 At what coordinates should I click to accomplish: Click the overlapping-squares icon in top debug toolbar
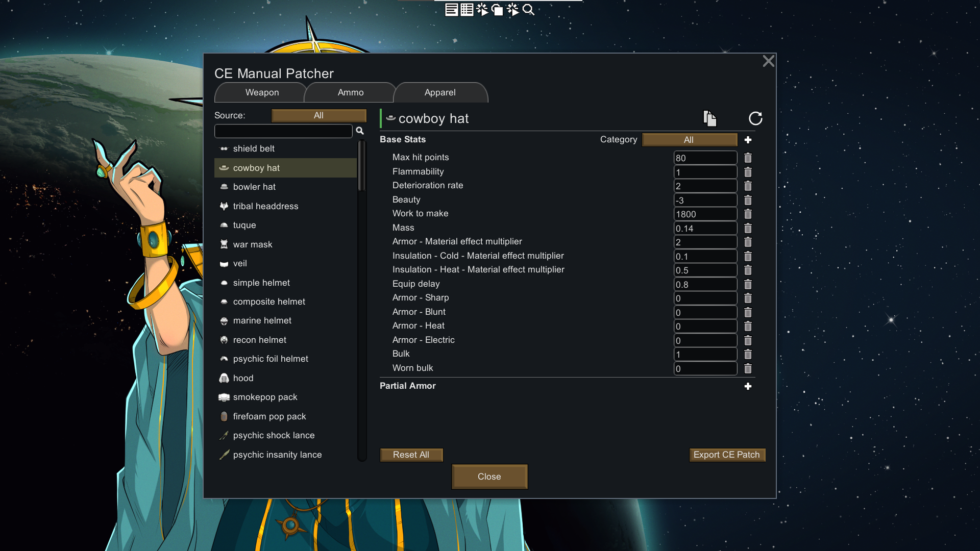tap(497, 10)
